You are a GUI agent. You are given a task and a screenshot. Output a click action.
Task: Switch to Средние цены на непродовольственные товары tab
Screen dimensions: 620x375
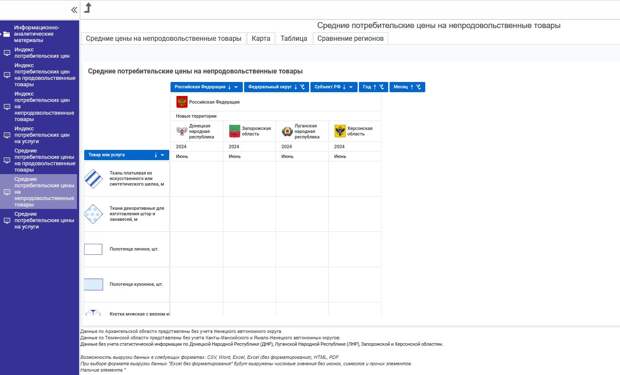coord(163,38)
